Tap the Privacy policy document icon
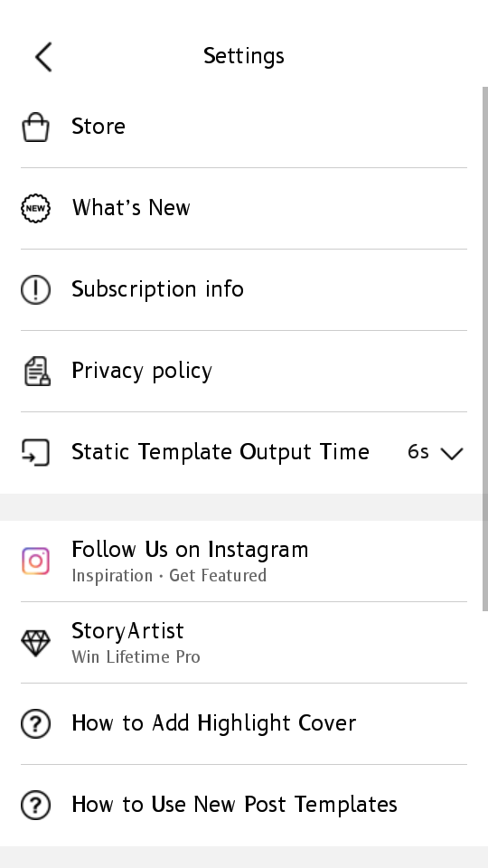Screen dimensions: 488x868 pos(37,371)
